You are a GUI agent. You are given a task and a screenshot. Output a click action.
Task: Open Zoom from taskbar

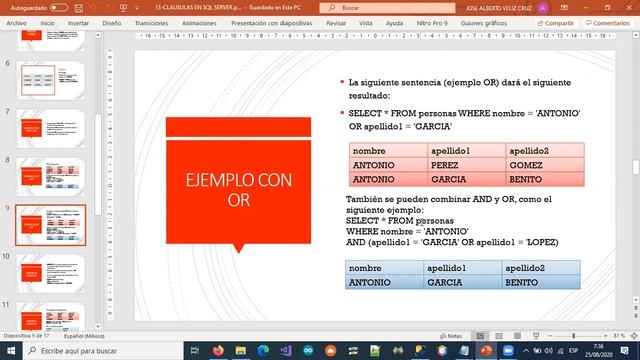508,351
